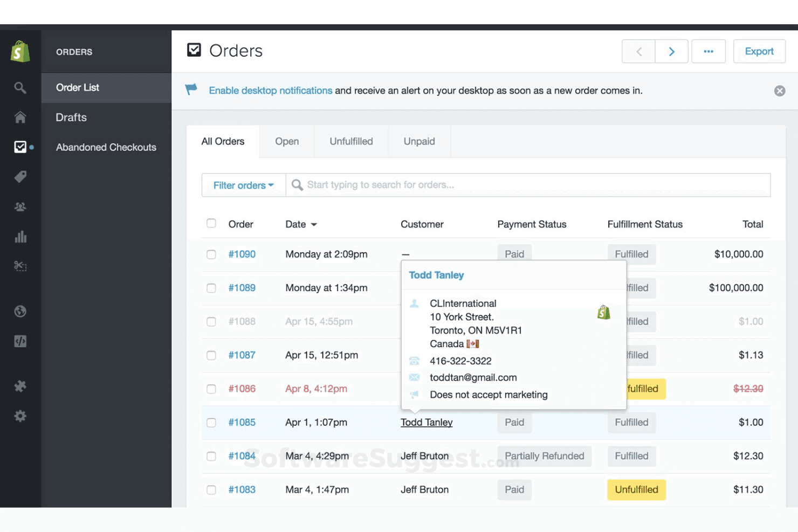Open Abandoned Checkouts in the Orders menu
This screenshot has height=532, width=798.
[106, 147]
